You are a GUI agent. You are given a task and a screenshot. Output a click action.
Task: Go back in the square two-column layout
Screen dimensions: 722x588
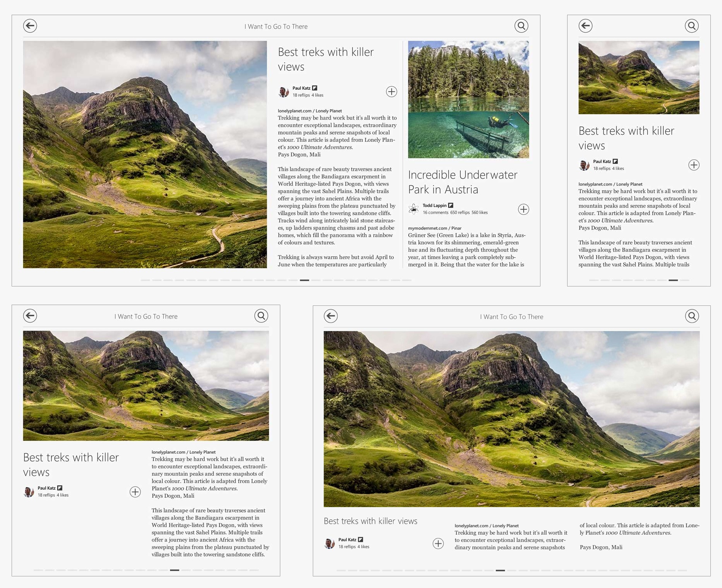point(30,316)
